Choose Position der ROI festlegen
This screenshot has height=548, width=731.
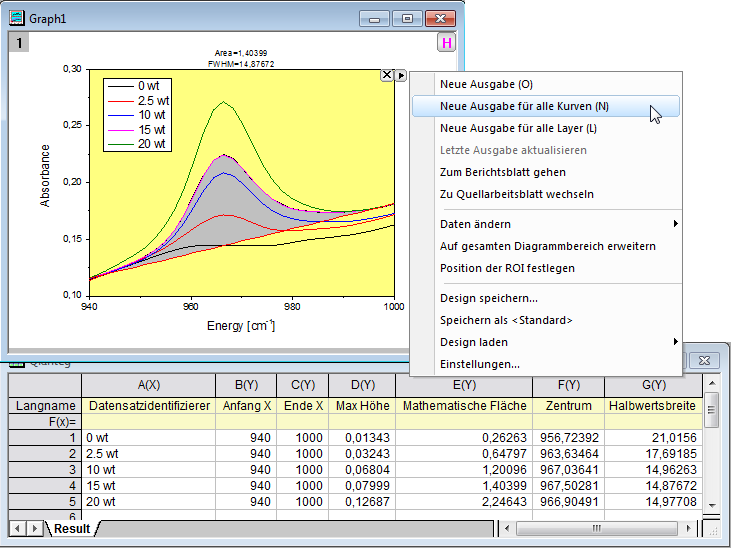click(x=545, y=268)
